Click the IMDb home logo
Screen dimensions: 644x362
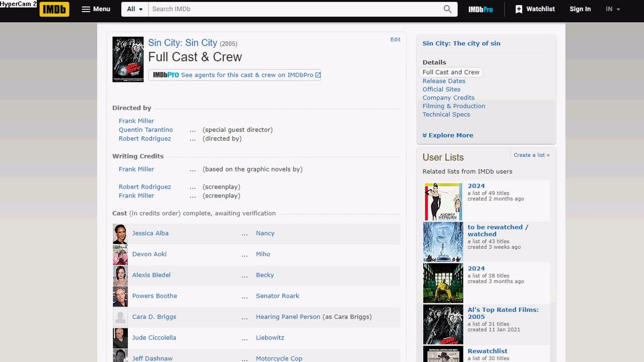tap(54, 9)
